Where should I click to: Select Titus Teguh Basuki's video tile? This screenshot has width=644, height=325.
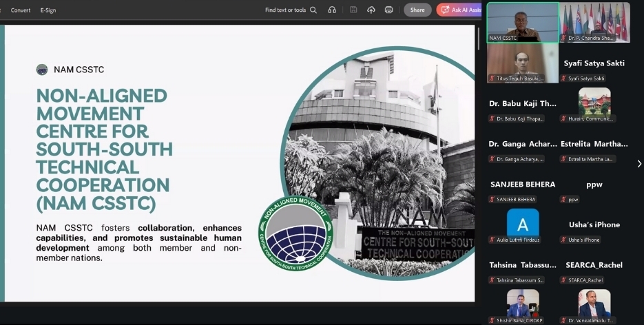[x=523, y=63]
